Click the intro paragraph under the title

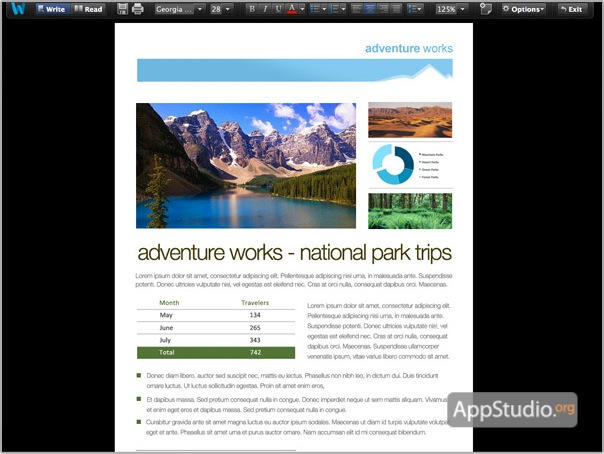[x=294, y=280]
